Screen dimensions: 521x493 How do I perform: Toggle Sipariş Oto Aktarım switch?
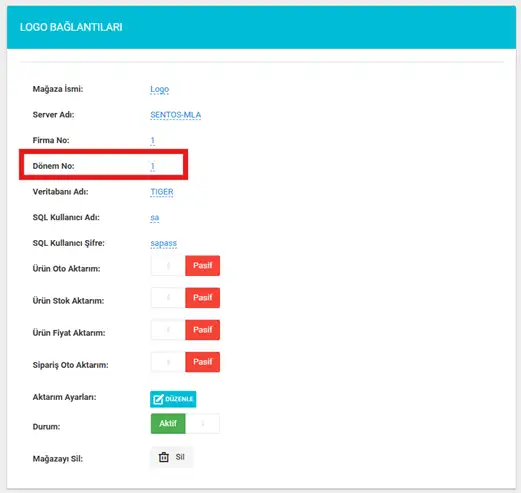(x=185, y=362)
